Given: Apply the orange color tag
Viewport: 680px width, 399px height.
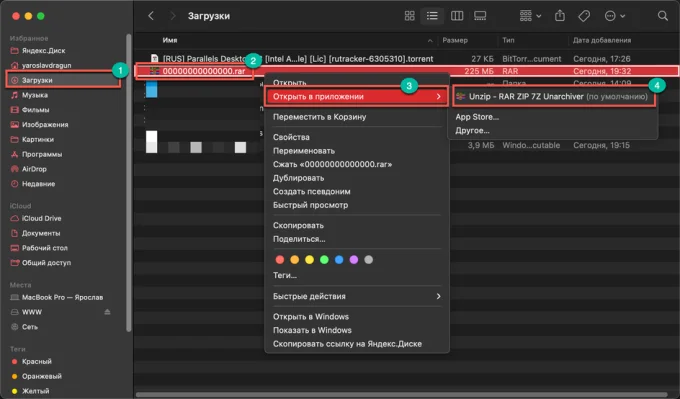Looking at the screenshot, I should tap(294, 260).
